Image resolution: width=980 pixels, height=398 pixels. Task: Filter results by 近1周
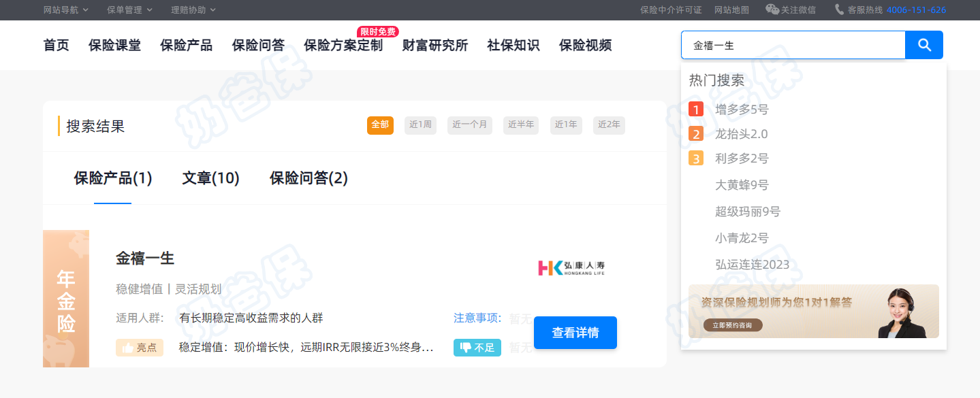[x=420, y=125]
